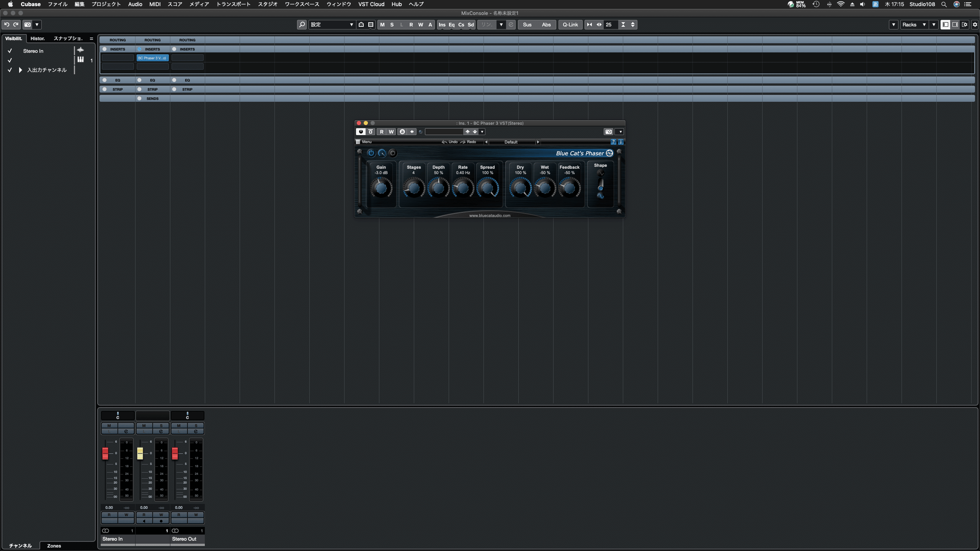
Task: Toggle the R read-automation icon in the plugin header
Action: (382, 131)
